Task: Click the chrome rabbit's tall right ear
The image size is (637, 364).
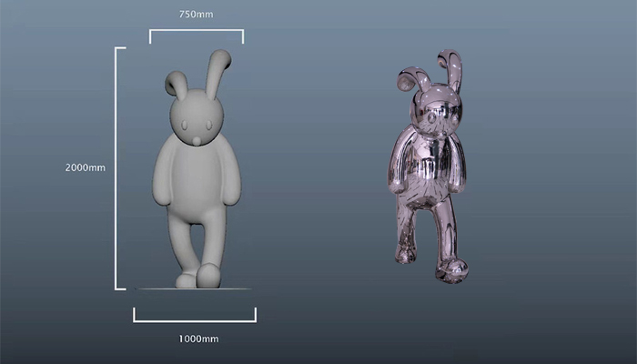Action: tap(451, 70)
